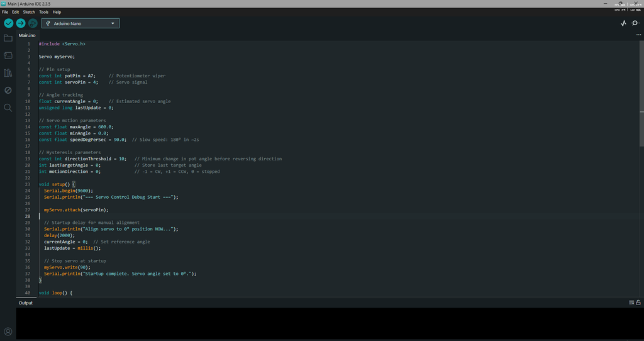Open the Serial Plotter
The width and height of the screenshot is (644, 341).
(623, 23)
